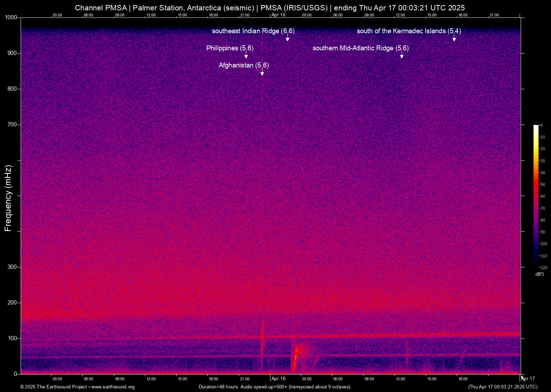This screenshot has height=392, width=551.
Task: Click the arrow below southeast Indian Ridge label
Action: point(288,39)
